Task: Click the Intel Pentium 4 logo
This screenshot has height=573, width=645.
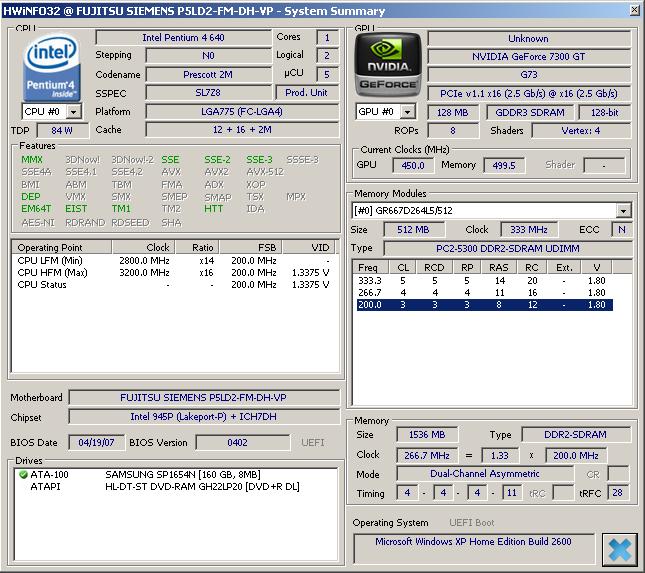Action: pos(51,67)
